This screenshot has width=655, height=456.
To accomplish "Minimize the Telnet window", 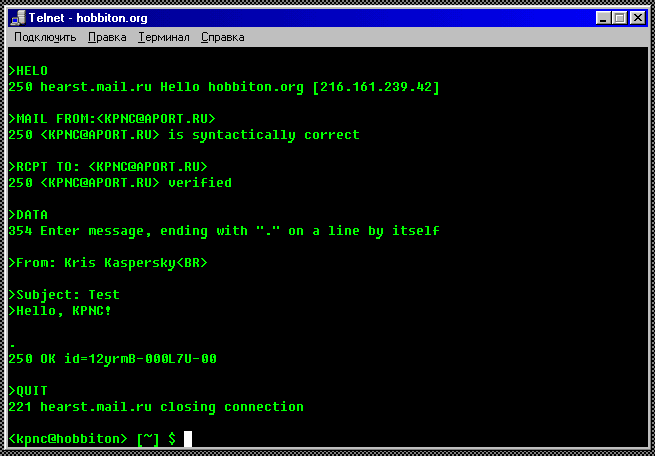I will pyautogui.click(x=603, y=18).
